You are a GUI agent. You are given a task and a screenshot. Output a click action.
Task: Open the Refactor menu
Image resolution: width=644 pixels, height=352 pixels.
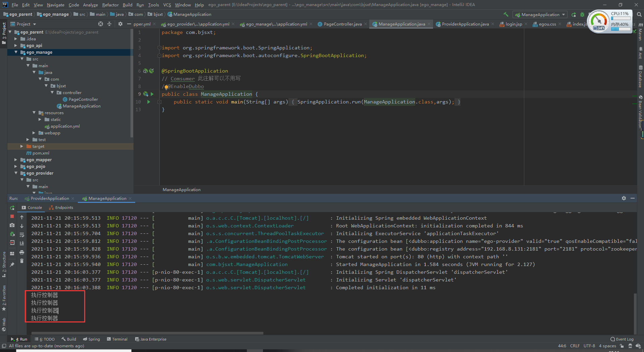click(110, 5)
